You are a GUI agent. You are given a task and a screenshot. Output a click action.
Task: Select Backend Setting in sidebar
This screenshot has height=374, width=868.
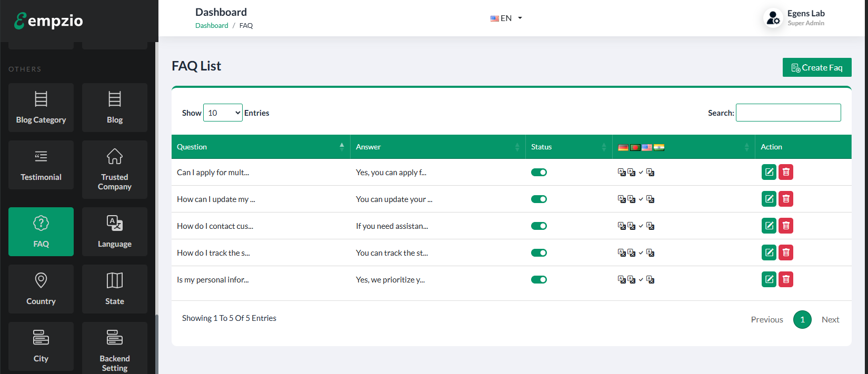[115, 347]
